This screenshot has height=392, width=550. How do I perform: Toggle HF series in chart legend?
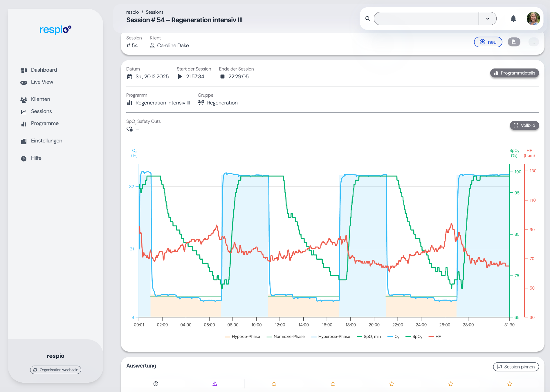(x=435, y=337)
